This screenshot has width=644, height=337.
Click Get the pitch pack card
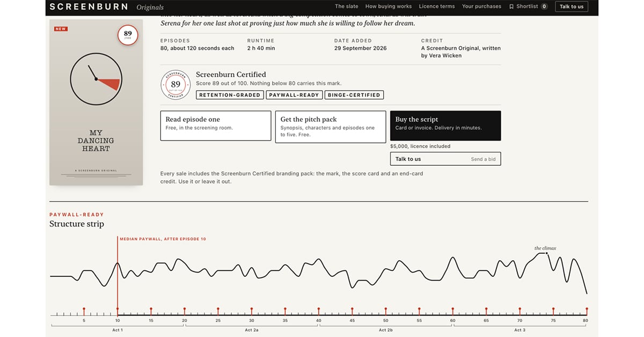pyautogui.click(x=331, y=127)
